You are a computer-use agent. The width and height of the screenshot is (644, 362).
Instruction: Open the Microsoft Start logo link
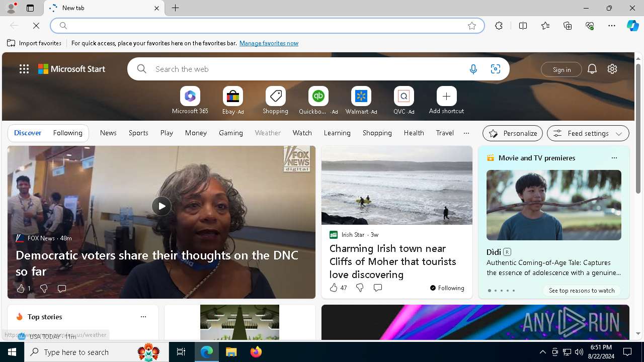tap(72, 69)
